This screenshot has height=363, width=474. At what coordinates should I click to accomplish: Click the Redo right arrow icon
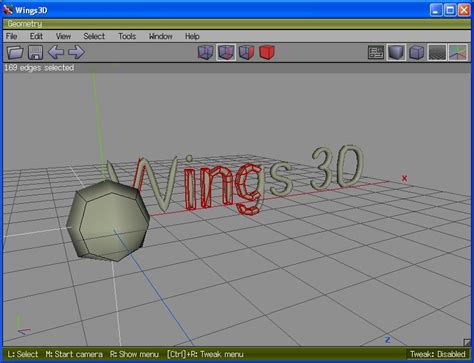point(76,52)
